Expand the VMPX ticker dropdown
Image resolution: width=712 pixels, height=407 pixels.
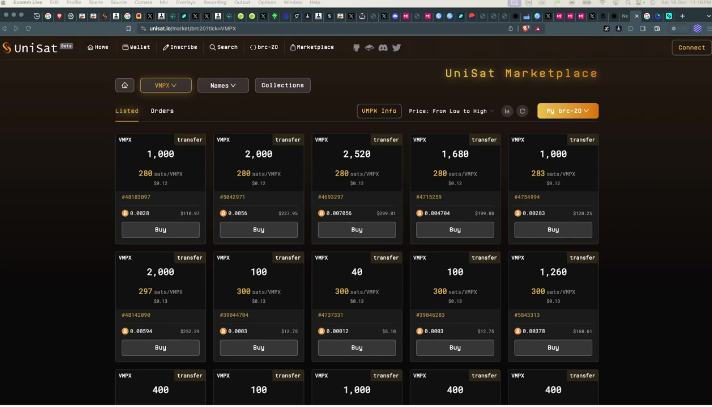coord(166,85)
